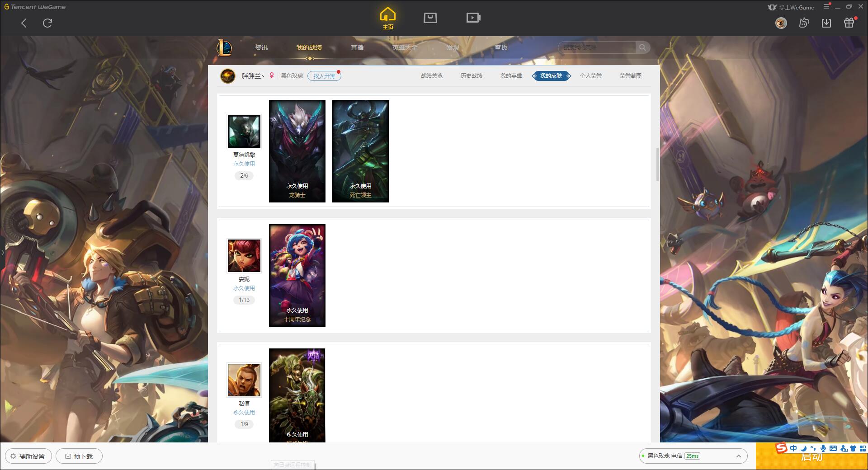Switch to 我的英雄 sub-tab
Screen dimensions: 868x470
point(511,76)
